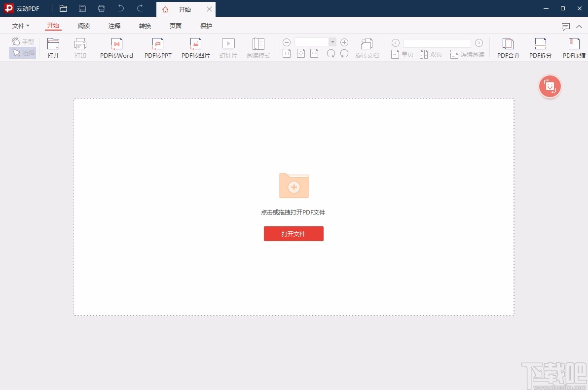Click the PDF合并 merge tool

coord(509,48)
